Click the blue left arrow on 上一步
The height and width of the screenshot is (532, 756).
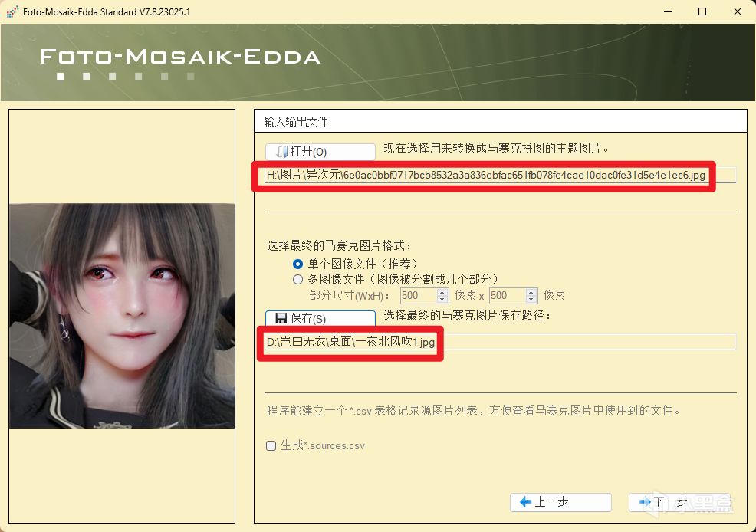(x=525, y=502)
